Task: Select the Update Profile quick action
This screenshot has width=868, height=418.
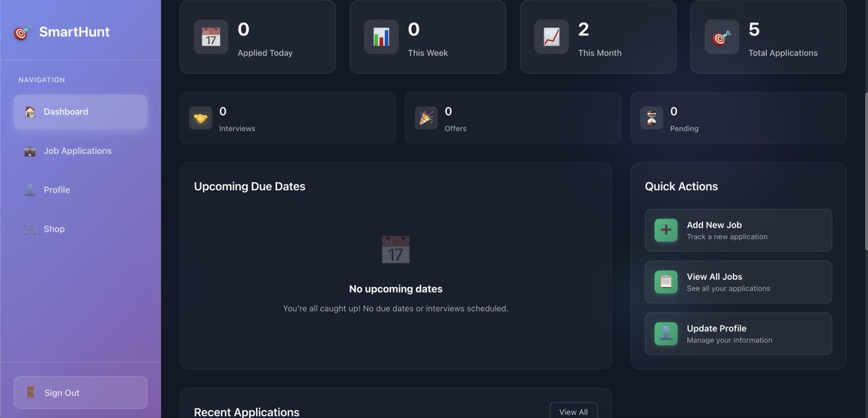Action: [x=737, y=333]
